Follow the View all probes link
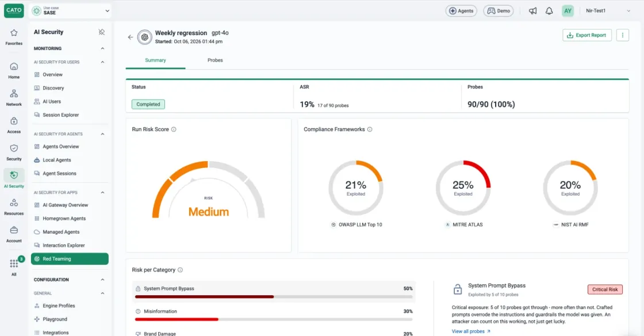Viewport: 644px width, 336px height. 471,331
